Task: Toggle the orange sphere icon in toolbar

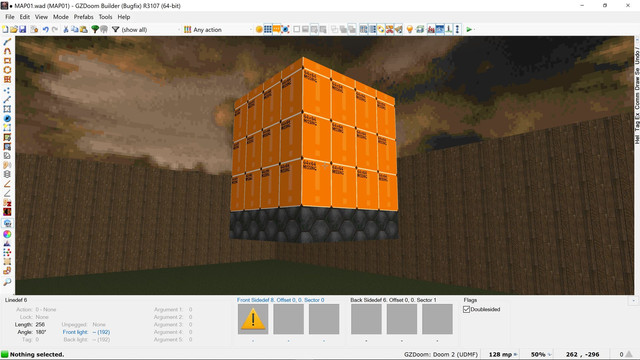Action: [259, 29]
